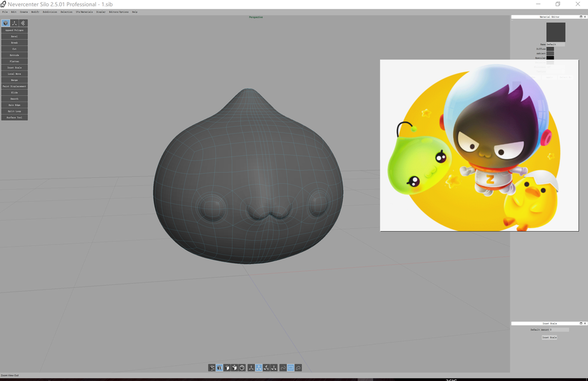Select the squiggle paint selection style icon
588x381 pixels.
pos(283,368)
